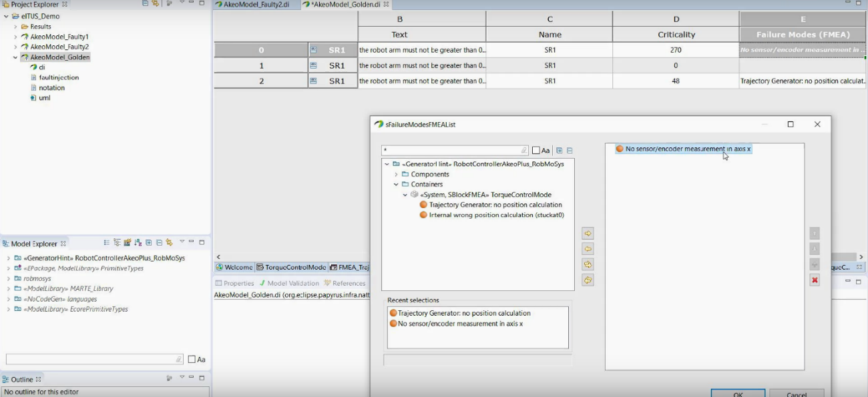Click the Link with Editor icon in Model Explorer
This screenshot has width=868, height=397.
(169, 243)
